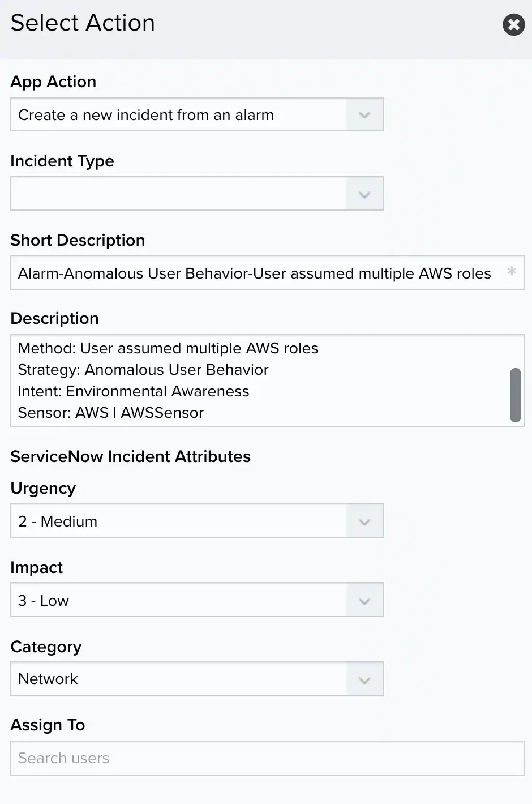
Task: Click the Urgency chevron arrow icon
Action: (x=364, y=521)
